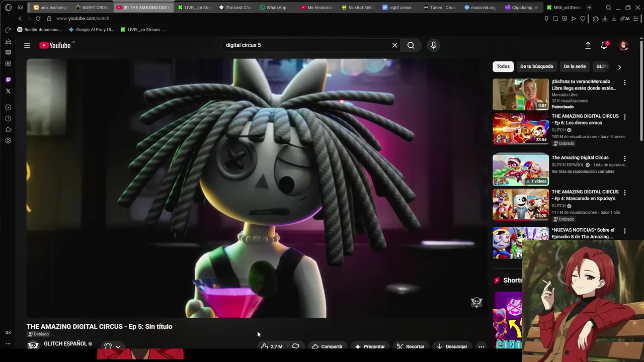Screen dimensions: 644x362
Task: Switch to the KickBot Settings tab
Action: [x=358, y=8]
